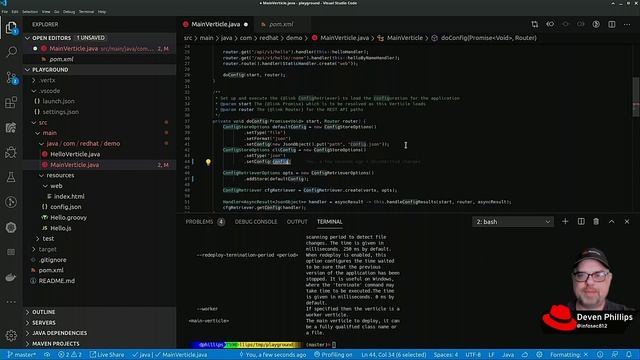Change Java language mode in status bar
The image size is (640, 360).
pyautogui.click(x=508, y=355)
